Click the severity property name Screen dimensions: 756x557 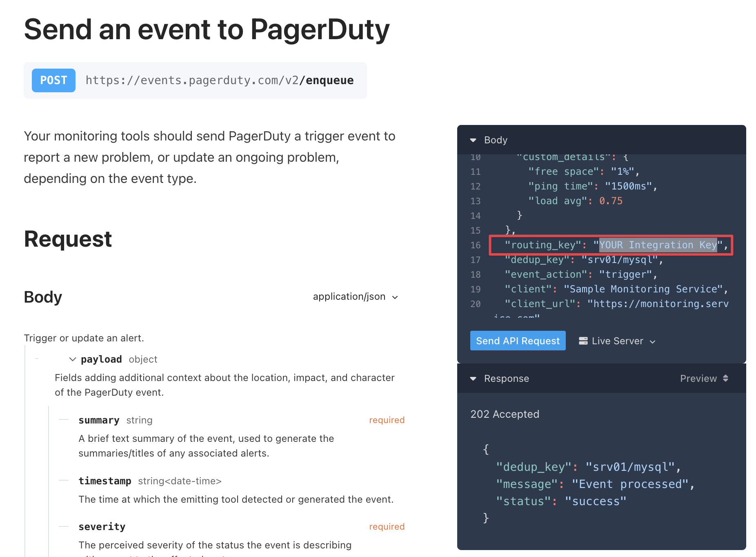pyautogui.click(x=102, y=527)
